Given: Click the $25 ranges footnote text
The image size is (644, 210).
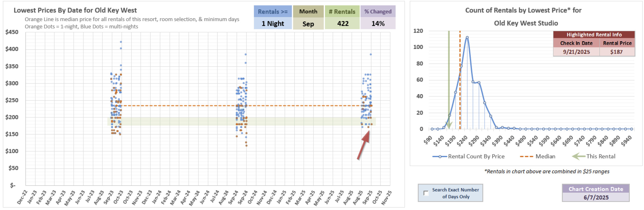Looking at the screenshot, I should (547, 172).
